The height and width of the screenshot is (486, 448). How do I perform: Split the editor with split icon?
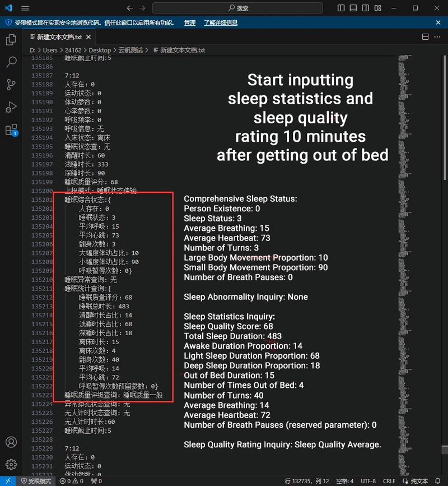426,37
